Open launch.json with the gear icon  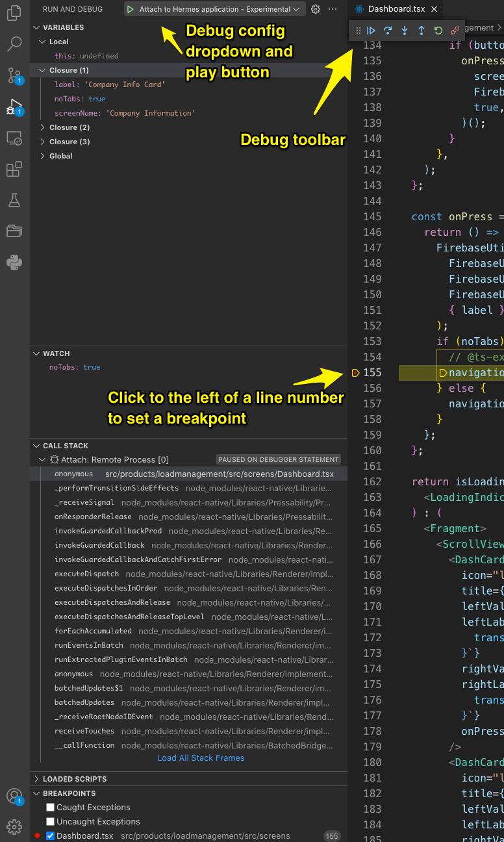[316, 9]
